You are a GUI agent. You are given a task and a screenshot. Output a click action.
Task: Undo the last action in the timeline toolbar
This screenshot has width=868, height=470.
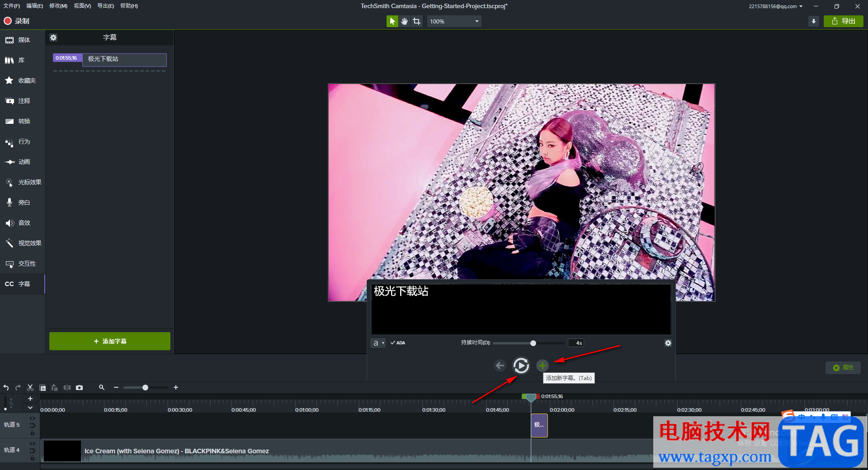[6, 388]
